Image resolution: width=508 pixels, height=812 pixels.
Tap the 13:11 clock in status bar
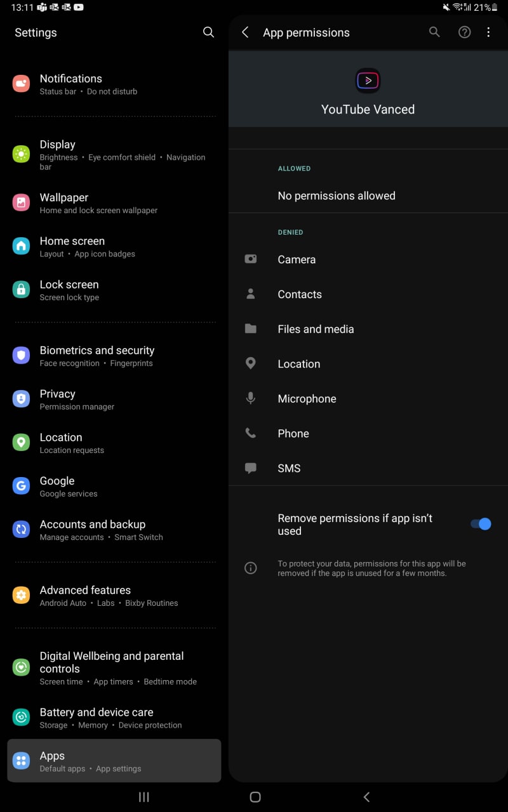point(21,8)
